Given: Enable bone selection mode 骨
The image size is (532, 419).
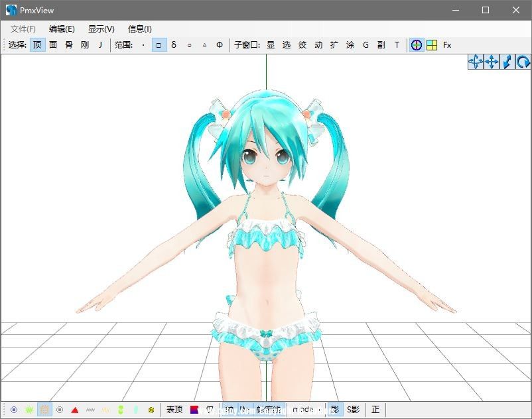Looking at the screenshot, I should point(69,45).
